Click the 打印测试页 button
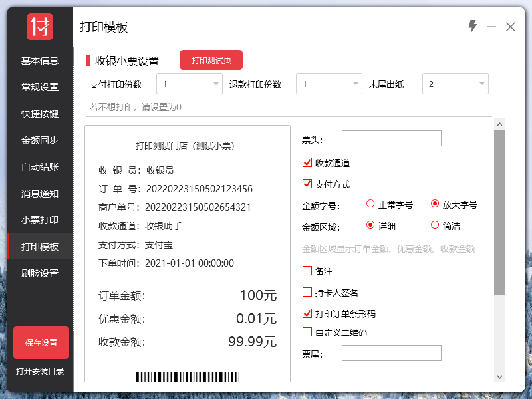This screenshot has width=532, height=399. point(211,60)
